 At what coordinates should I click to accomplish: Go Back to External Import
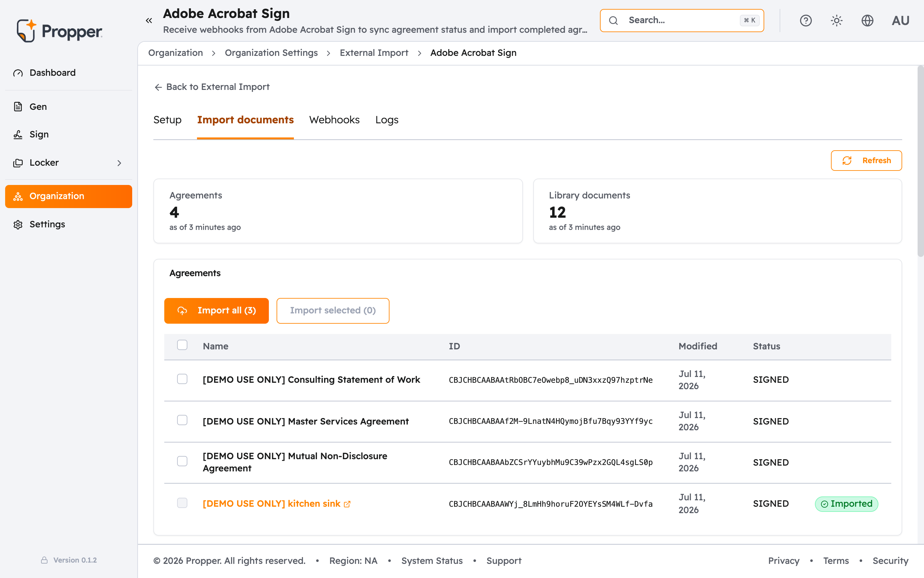point(212,87)
